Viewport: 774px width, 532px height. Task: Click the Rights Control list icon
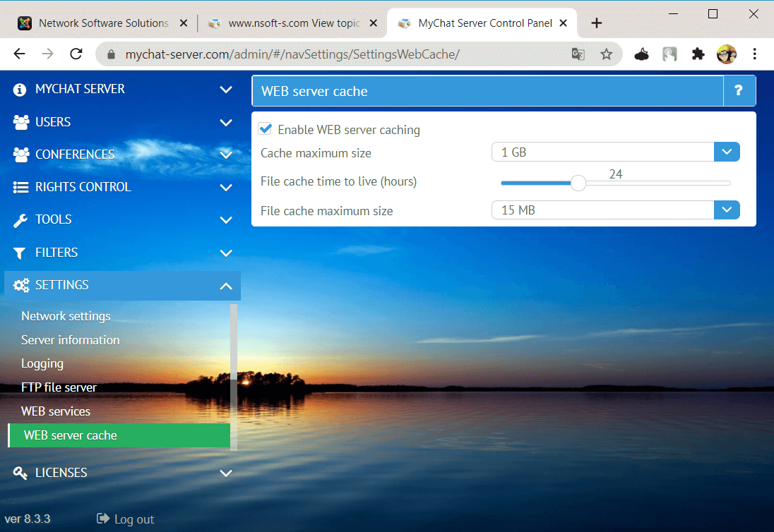pyautogui.click(x=20, y=188)
